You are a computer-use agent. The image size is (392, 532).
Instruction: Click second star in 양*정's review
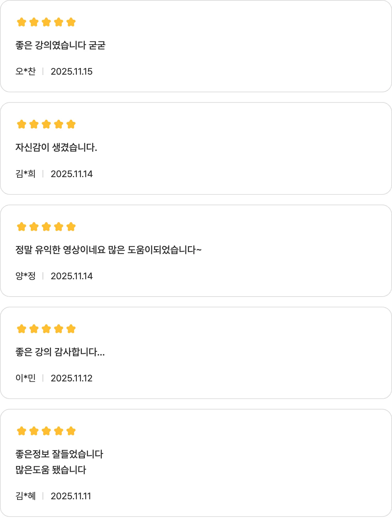point(34,227)
